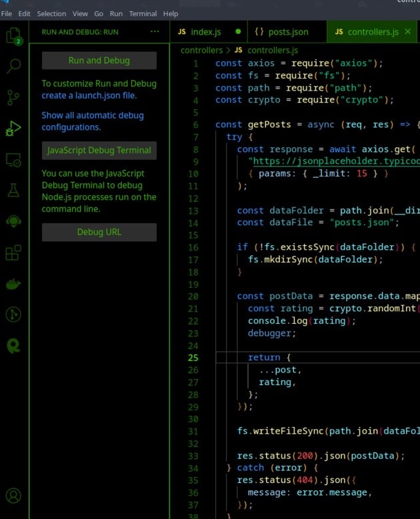
Task: Click the JavaScript Debug Terminal button
Action: point(99,151)
